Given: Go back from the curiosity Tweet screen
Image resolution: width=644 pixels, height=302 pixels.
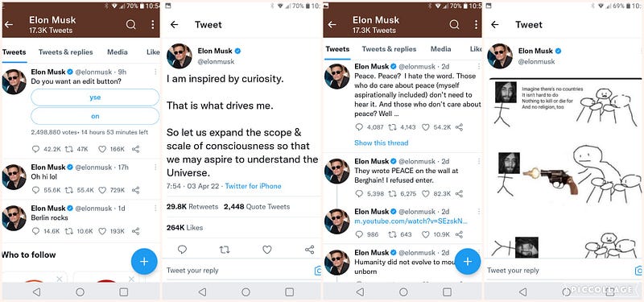Looking at the screenshot, I should (x=174, y=25).
